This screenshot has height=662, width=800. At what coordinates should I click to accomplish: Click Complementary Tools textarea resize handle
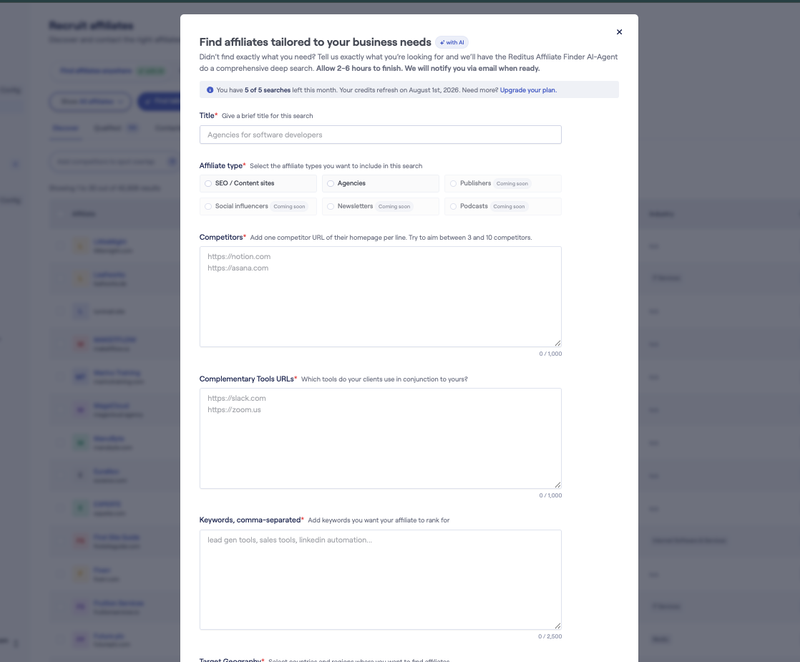click(558, 485)
